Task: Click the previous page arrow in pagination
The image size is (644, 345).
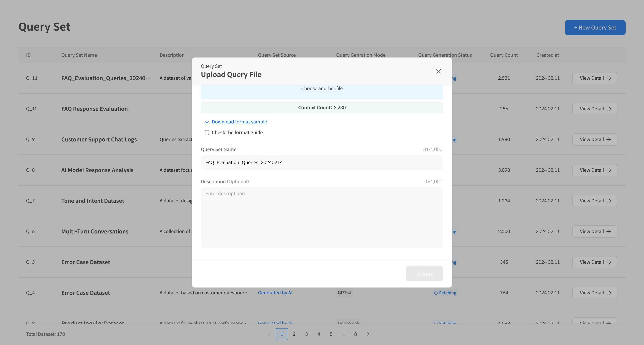Action: (269, 334)
